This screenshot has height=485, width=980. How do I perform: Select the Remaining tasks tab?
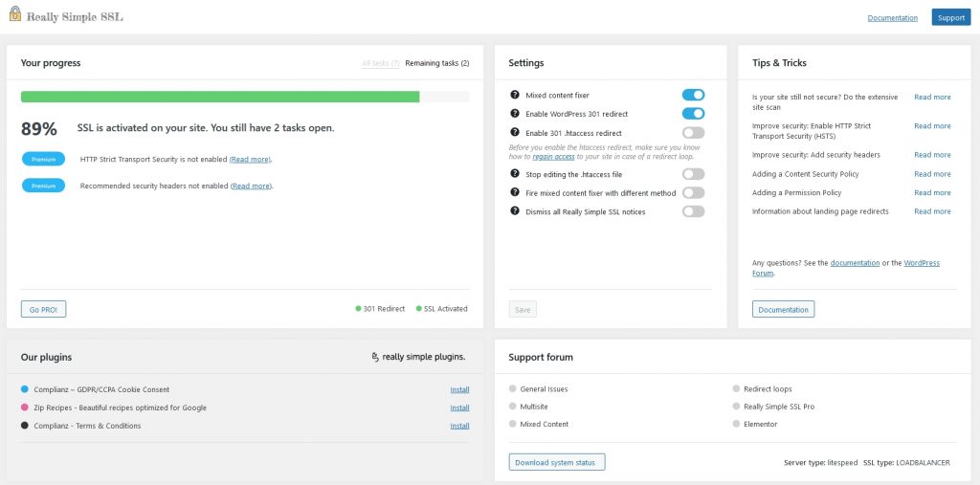(x=436, y=63)
